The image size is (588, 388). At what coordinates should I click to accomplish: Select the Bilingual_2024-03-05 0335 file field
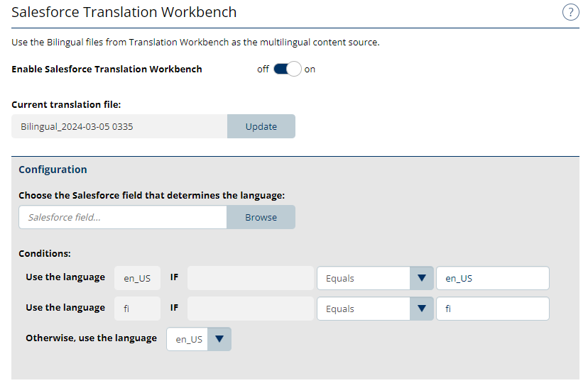(119, 126)
